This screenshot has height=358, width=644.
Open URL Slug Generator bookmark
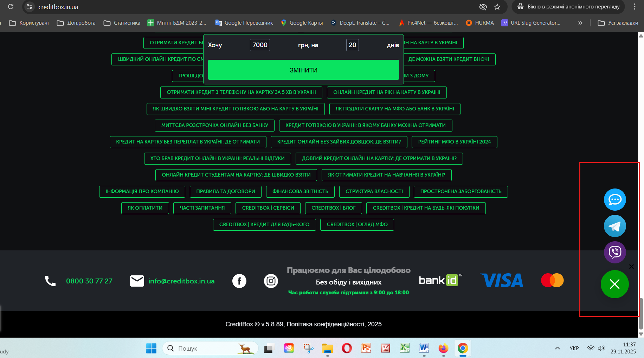(531, 23)
